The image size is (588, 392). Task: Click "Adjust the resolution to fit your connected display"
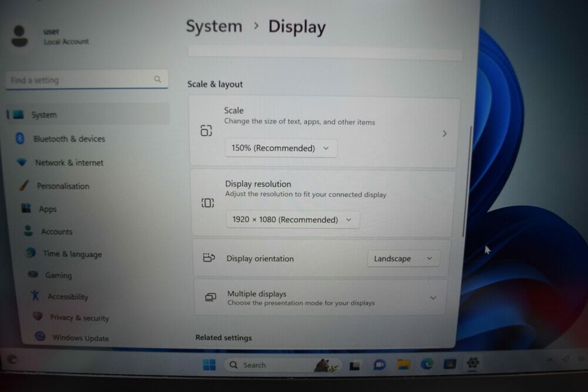[306, 194]
